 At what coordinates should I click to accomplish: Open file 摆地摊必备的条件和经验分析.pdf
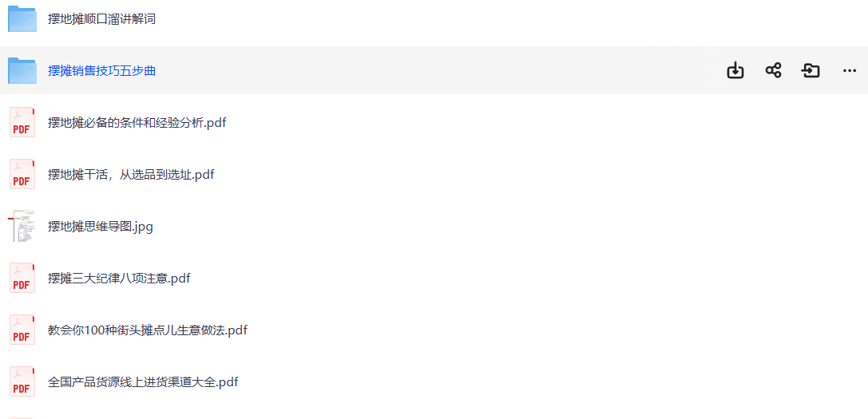pos(137,123)
